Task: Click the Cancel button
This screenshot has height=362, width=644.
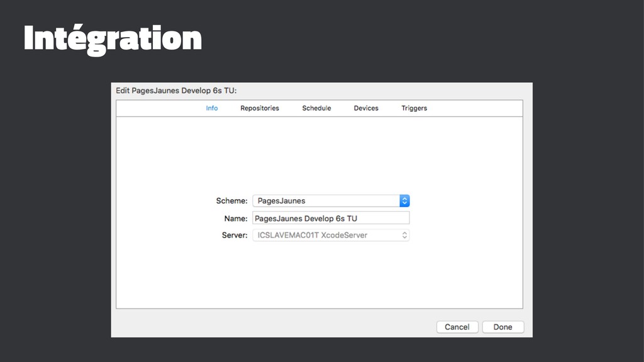Action: tap(457, 327)
